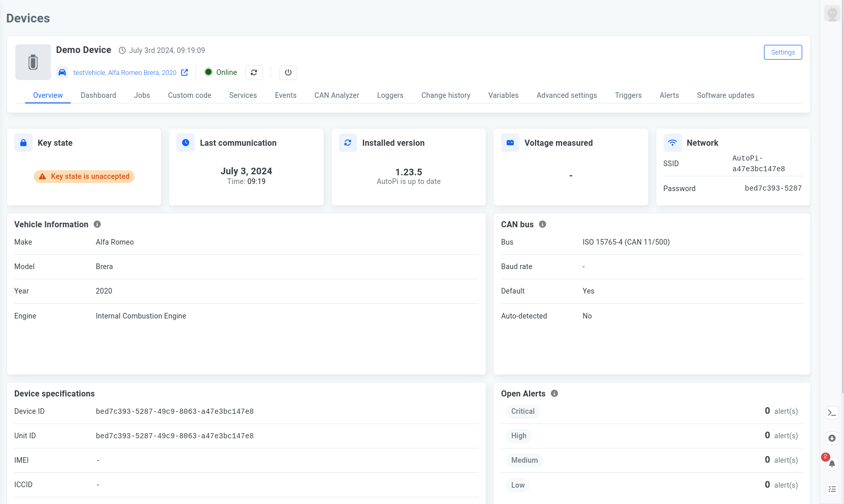Open the Services tab

pyautogui.click(x=243, y=95)
